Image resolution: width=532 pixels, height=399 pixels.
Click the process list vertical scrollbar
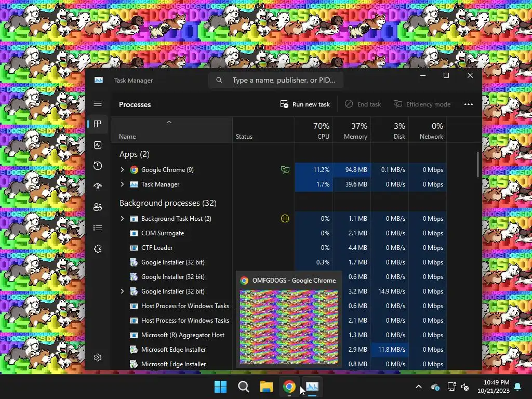coord(478,164)
